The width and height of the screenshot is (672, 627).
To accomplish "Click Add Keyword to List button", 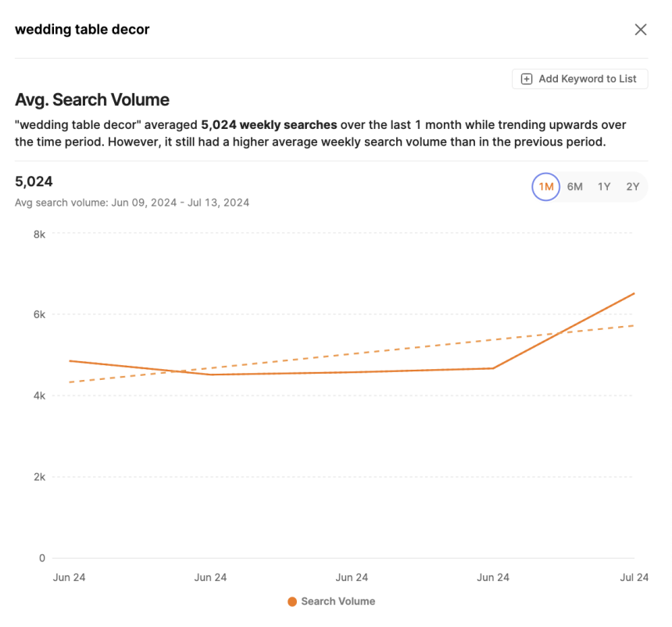I will [580, 79].
